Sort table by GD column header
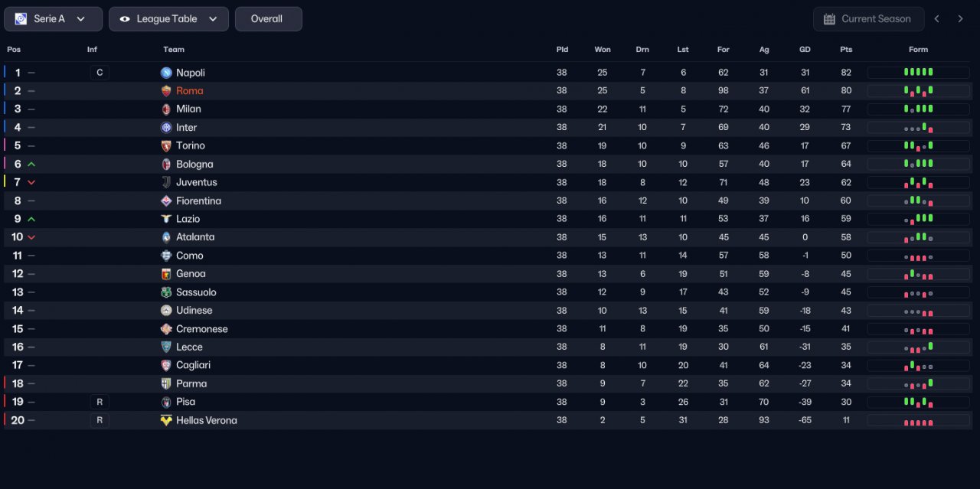Viewport: 980px width, 489px height. tap(805, 50)
